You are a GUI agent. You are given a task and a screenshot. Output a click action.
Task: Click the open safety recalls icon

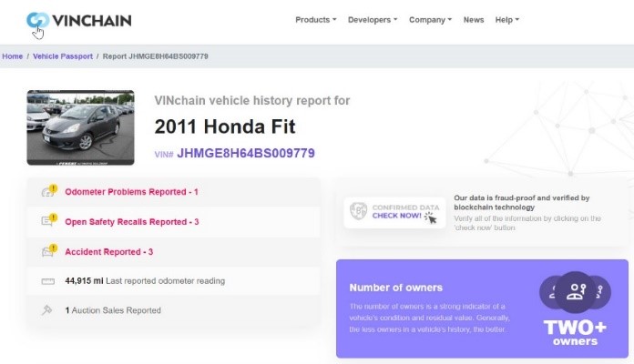point(48,221)
